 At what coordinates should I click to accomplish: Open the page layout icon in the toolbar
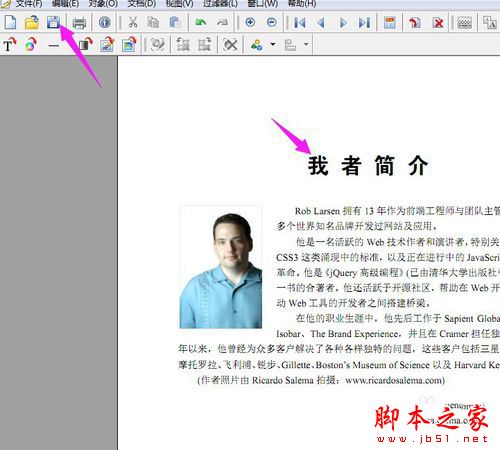tap(390, 22)
